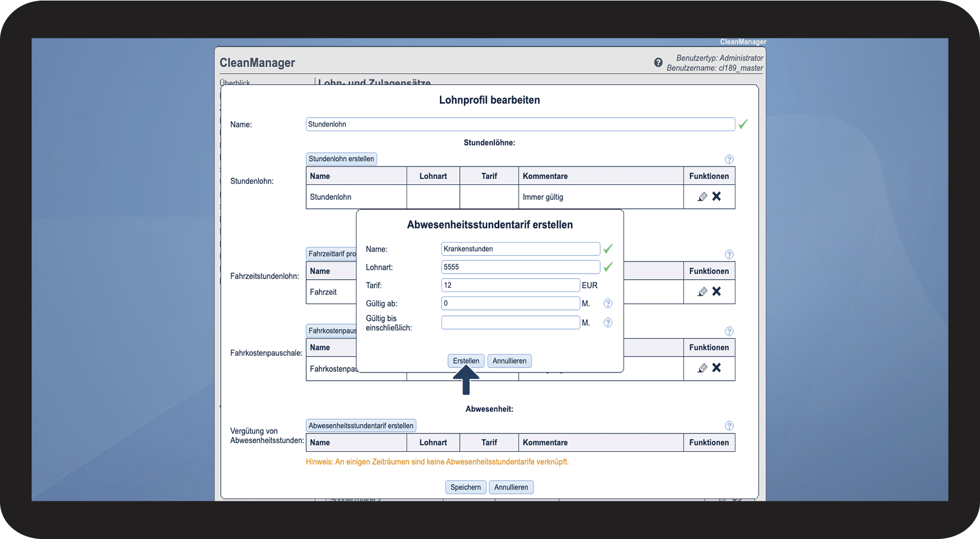Remove the Fahrkostenpauschale row with X icon
This screenshot has width=980, height=539.
click(x=717, y=368)
